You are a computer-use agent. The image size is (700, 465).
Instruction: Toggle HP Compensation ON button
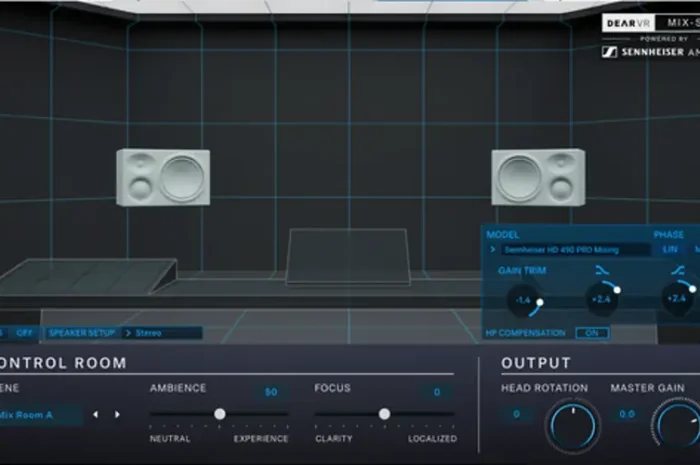[592, 333]
